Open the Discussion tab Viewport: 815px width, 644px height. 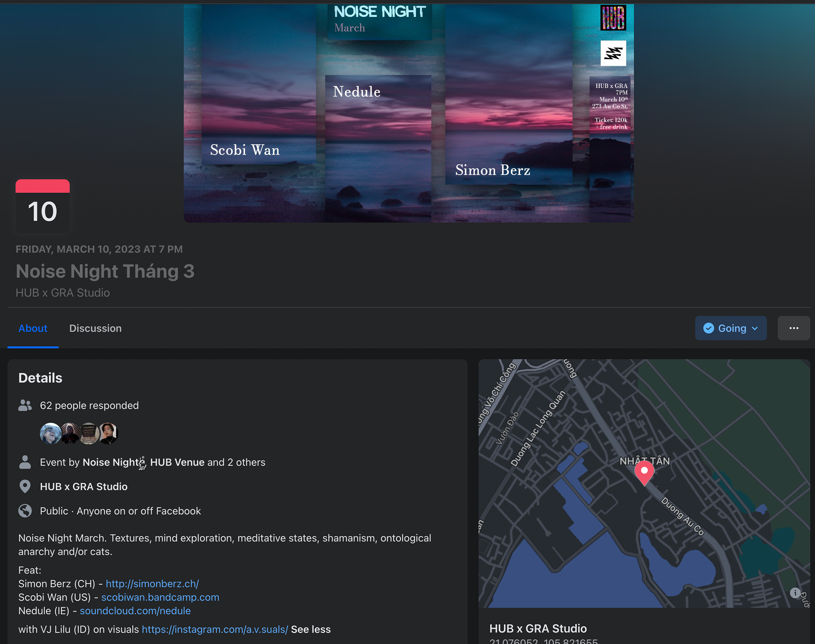pyautogui.click(x=96, y=328)
